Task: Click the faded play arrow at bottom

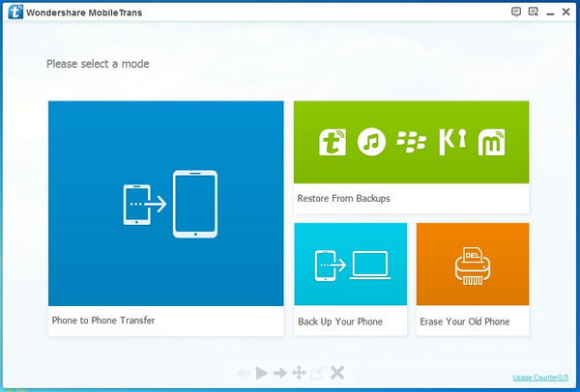Action: [x=262, y=373]
